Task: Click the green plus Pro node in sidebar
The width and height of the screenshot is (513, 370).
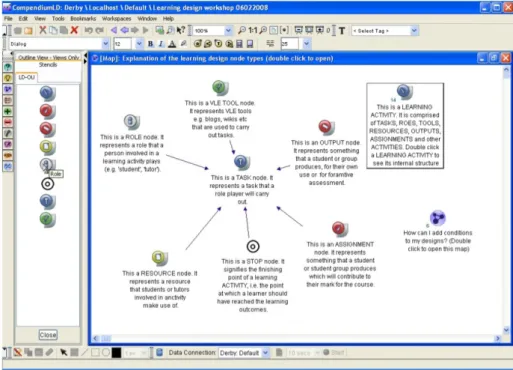Action: pyautogui.click(x=8, y=111)
